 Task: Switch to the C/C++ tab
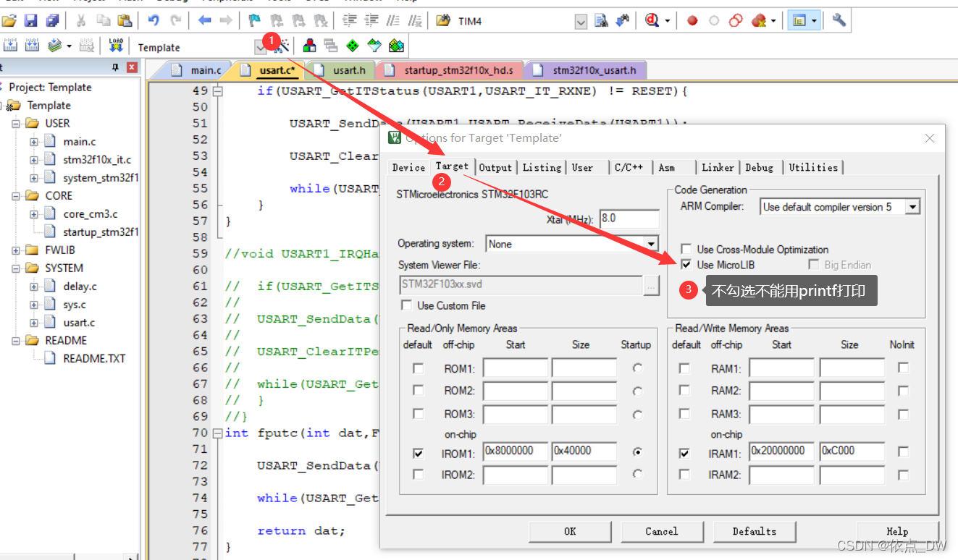coord(629,168)
